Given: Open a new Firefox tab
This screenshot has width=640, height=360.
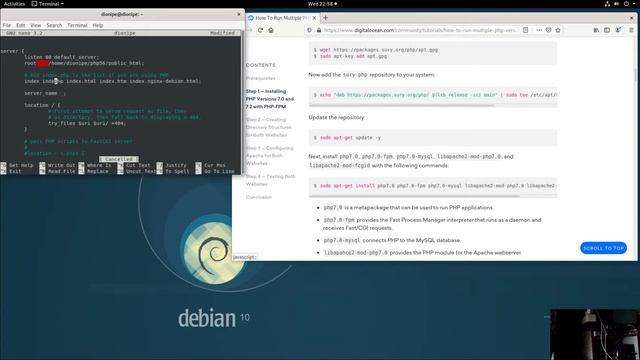Looking at the screenshot, I should (325, 18).
